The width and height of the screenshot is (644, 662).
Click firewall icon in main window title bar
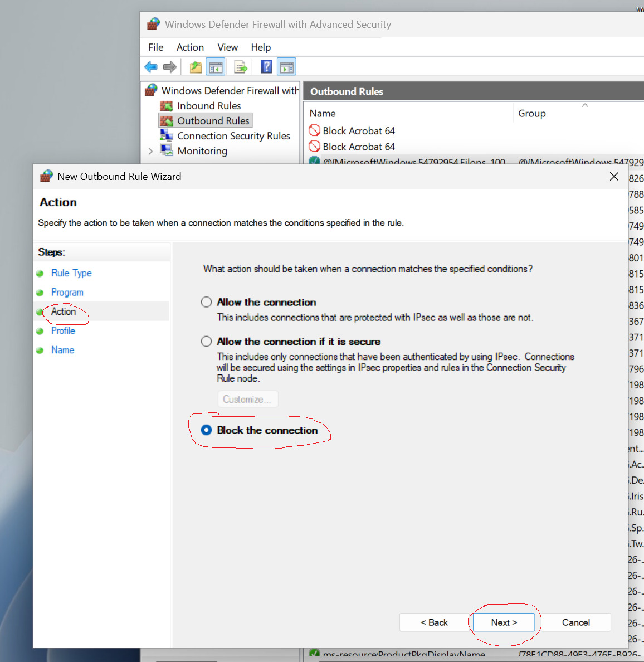(154, 23)
